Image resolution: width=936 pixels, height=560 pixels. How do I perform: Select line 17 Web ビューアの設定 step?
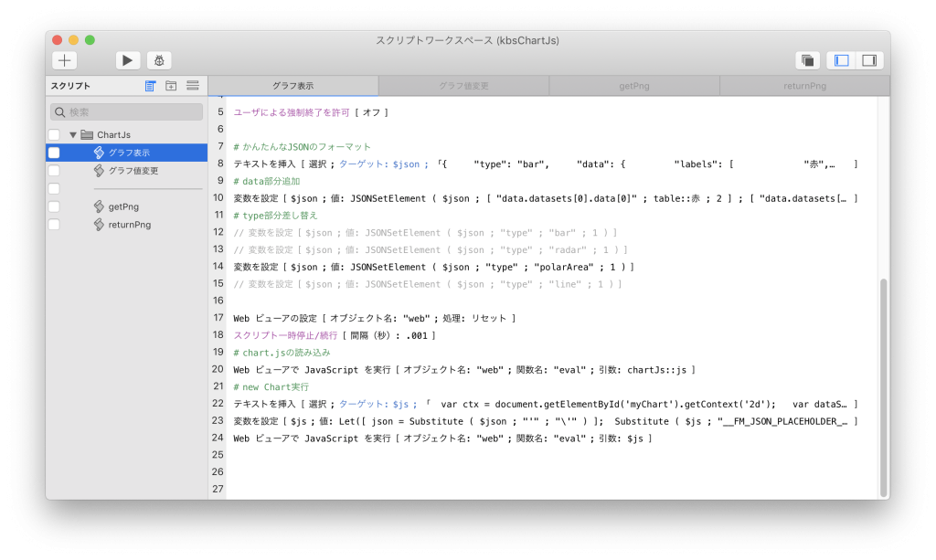point(374,319)
